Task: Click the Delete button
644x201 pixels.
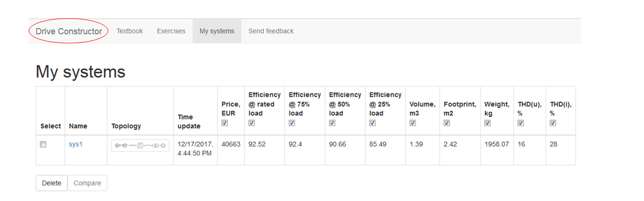Action: 51,183
